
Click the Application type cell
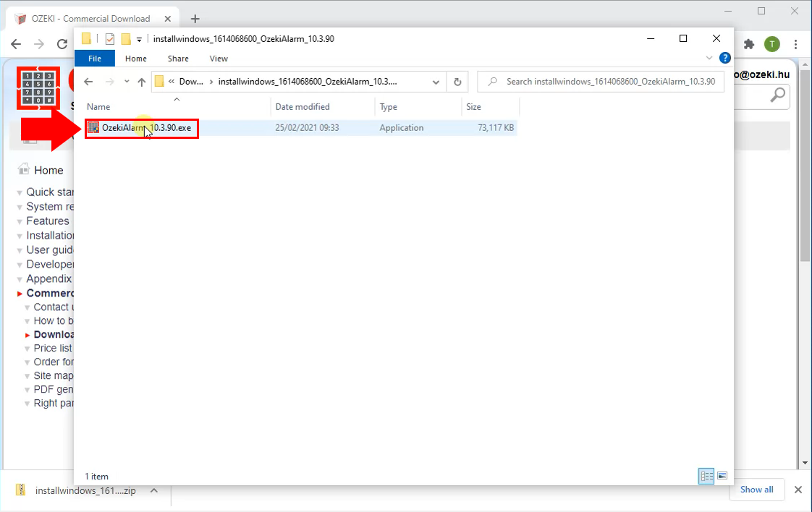(x=402, y=128)
